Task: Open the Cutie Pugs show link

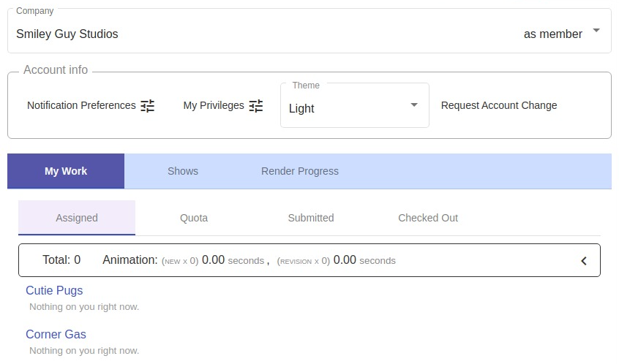Action: [54, 290]
